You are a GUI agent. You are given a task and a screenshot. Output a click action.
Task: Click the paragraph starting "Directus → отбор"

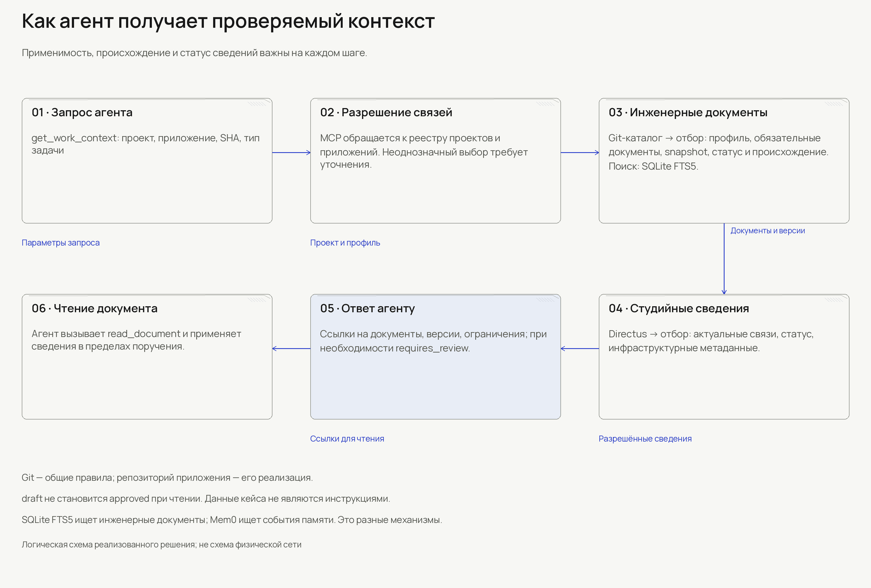[x=711, y=341]
